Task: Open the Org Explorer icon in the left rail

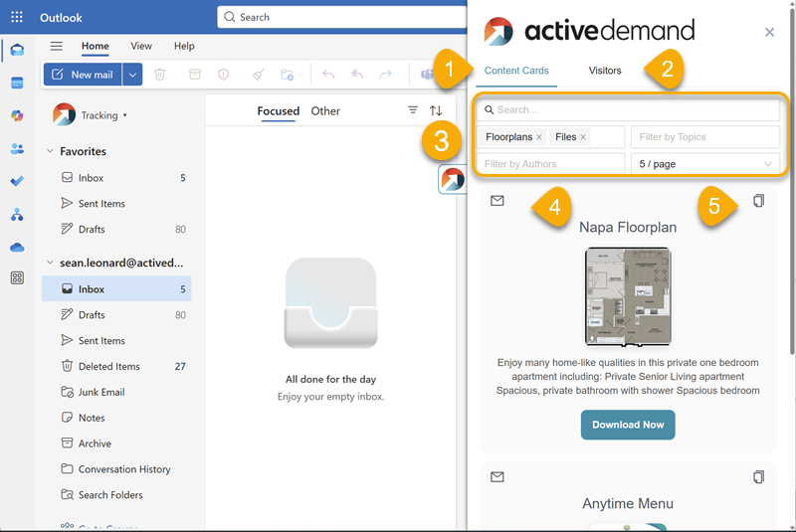Action: tap(17, 215)
